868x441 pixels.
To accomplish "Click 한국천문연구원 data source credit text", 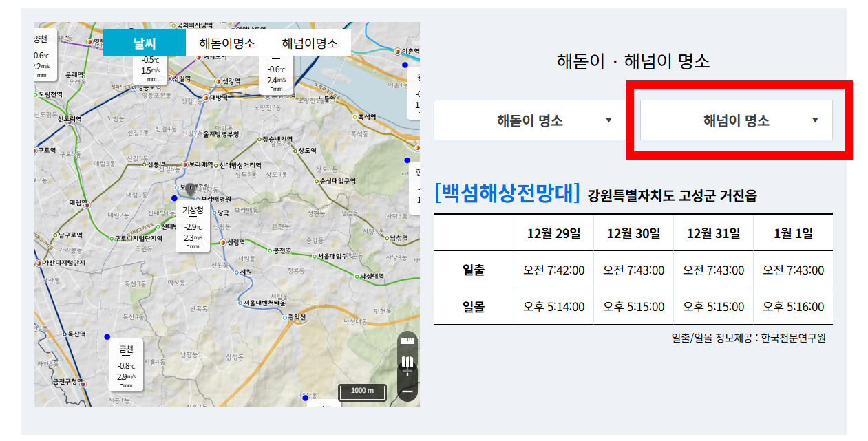I will [x=793, y=338].
